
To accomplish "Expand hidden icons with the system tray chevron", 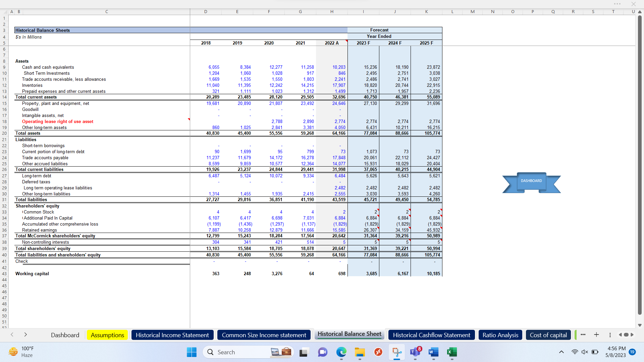I will [561, 352].
